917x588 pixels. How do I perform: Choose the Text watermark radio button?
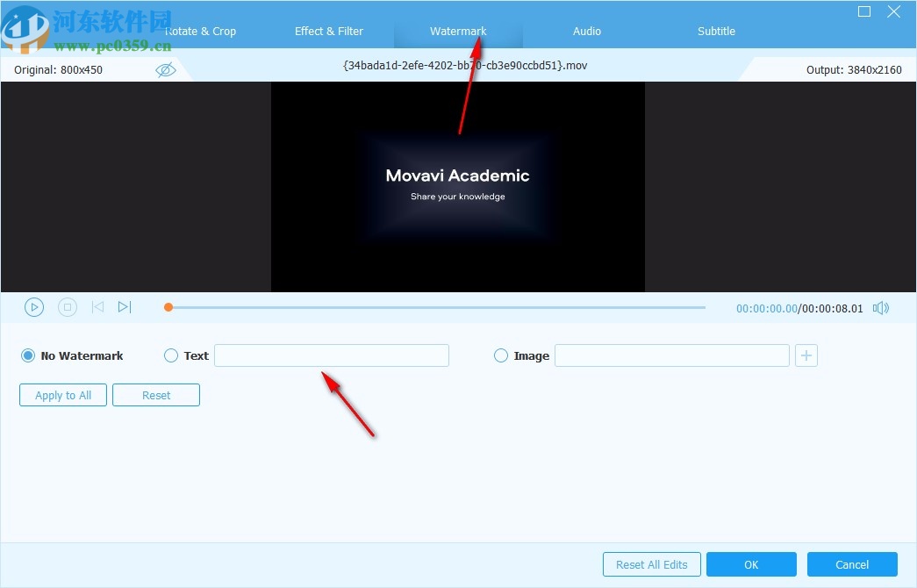pyautogui.click(x=171, y=355)
